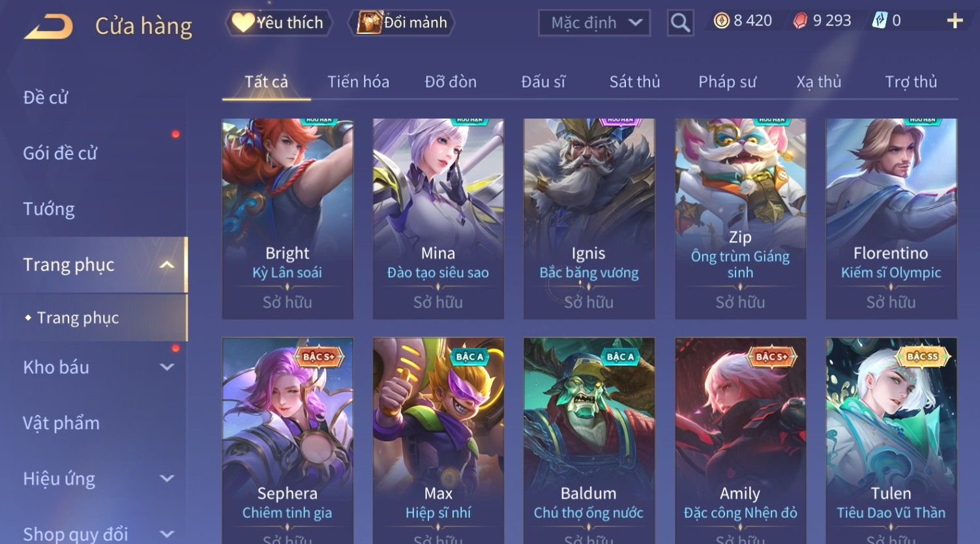Click the back arrow icon
980x544 pixels.
[49, 26]
